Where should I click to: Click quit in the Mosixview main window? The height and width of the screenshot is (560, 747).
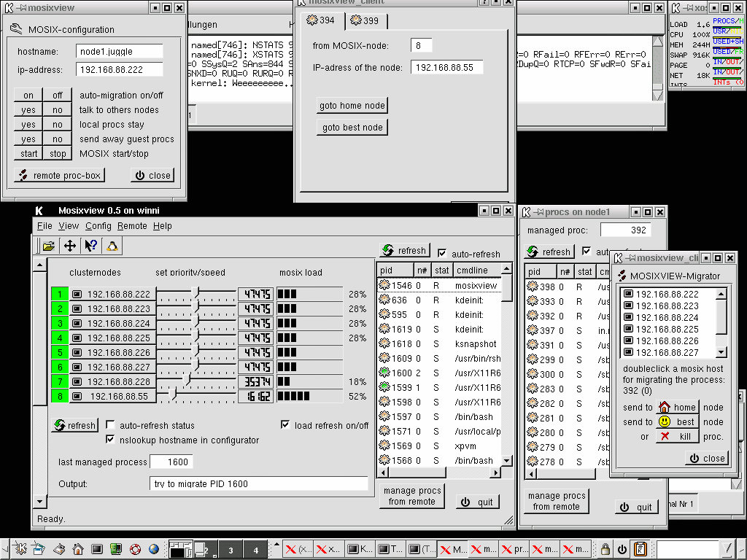pyautogui.click(x=478, y=502)
